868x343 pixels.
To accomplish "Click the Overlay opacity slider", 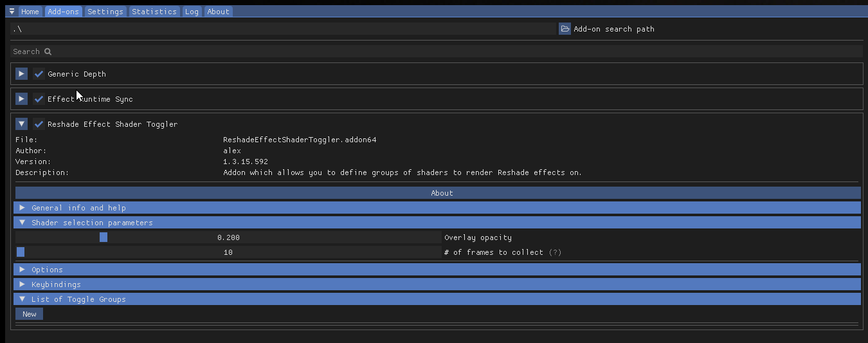I will click(x=228, y=237).
